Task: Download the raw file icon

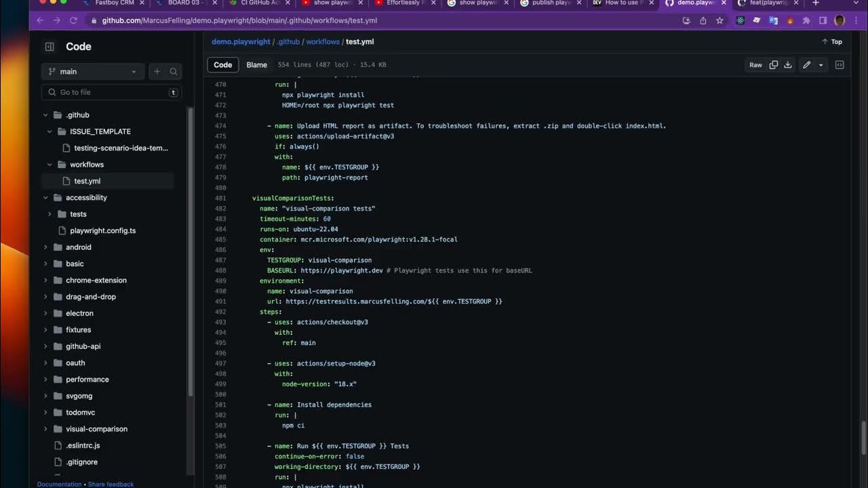Action: coord(788,65)
